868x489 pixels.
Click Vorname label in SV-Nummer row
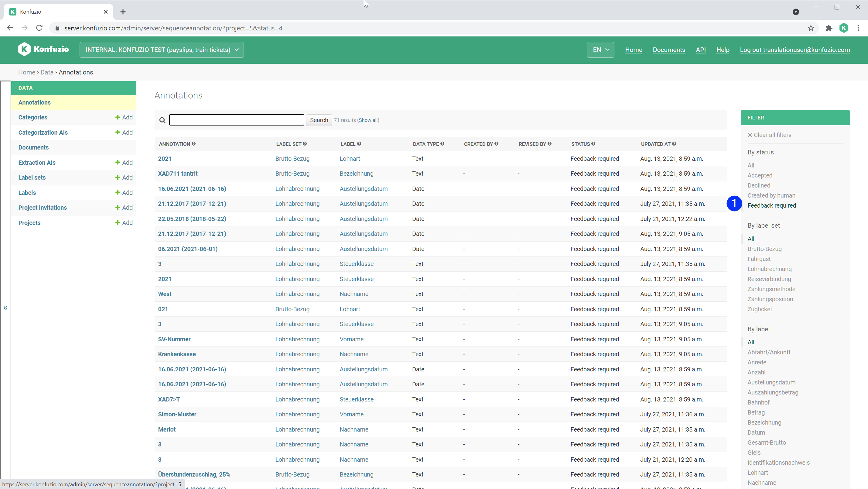351,339
